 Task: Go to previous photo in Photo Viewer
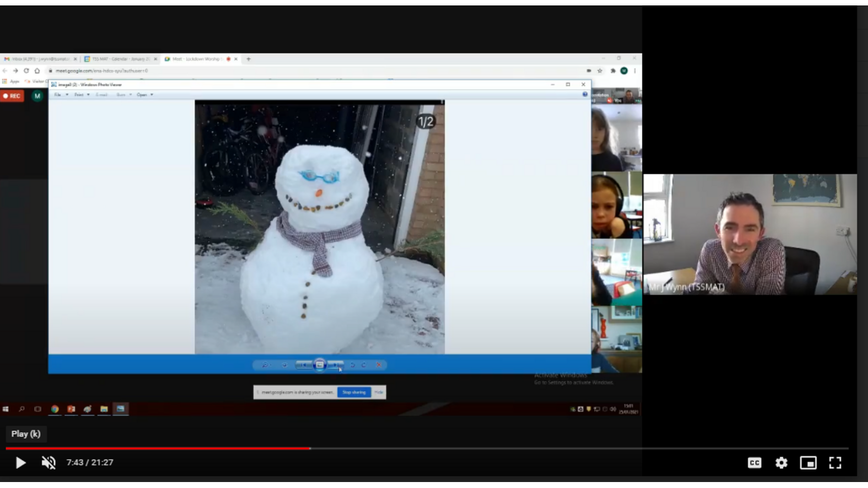pyautogui.click(x=303, y=365)
